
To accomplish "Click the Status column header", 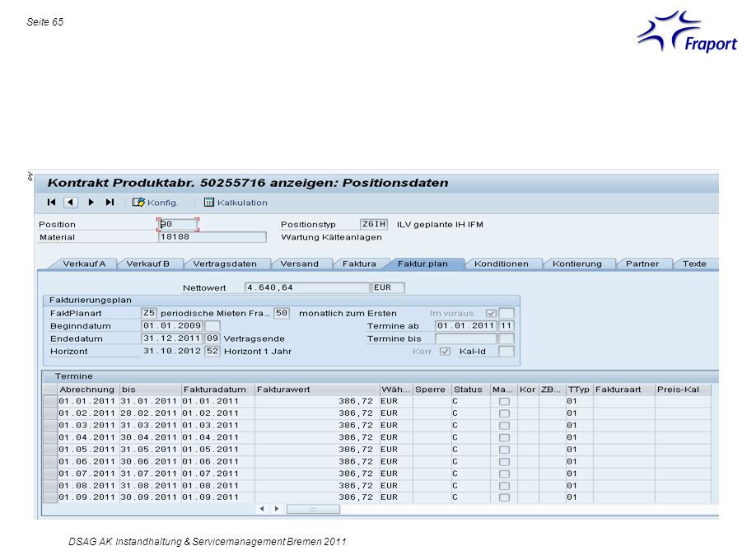I will 471,390.
